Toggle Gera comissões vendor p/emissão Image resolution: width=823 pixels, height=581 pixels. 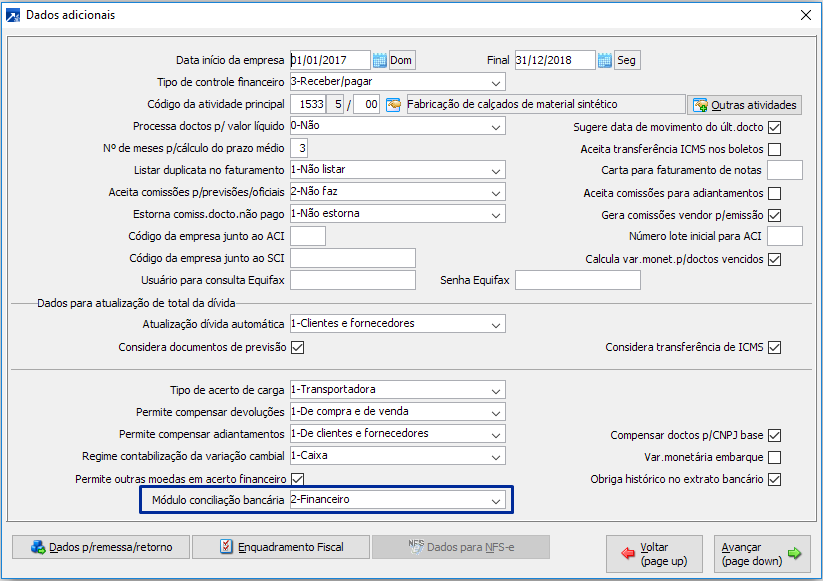[775, 215]
